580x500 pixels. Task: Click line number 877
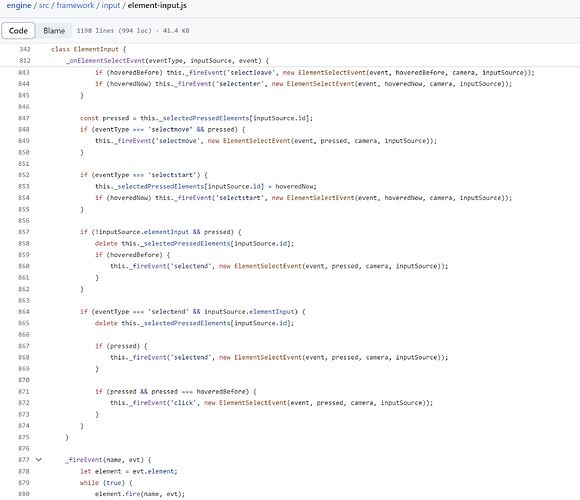click(x=24, y=460)
